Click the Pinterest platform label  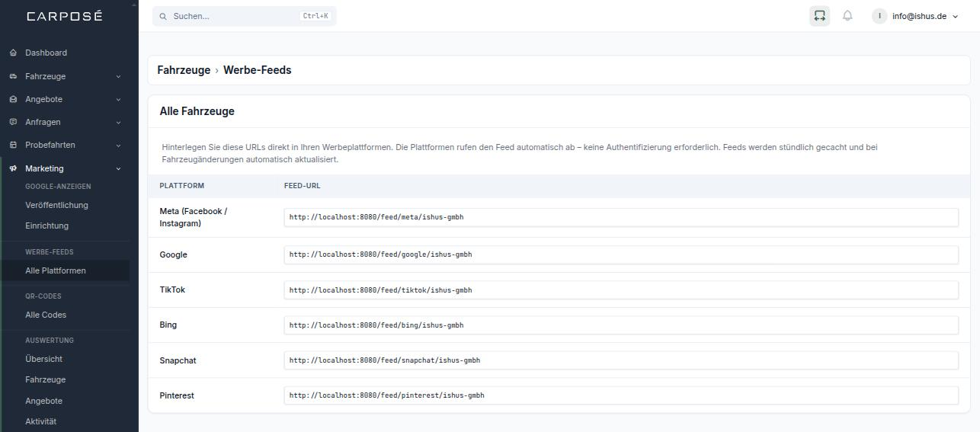[x=177, y=395]
